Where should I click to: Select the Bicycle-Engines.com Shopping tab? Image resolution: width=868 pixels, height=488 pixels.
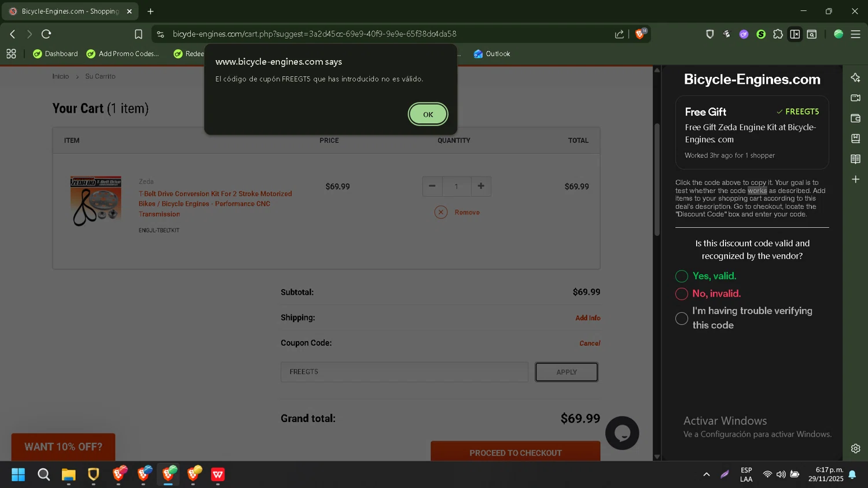(69, 11)
